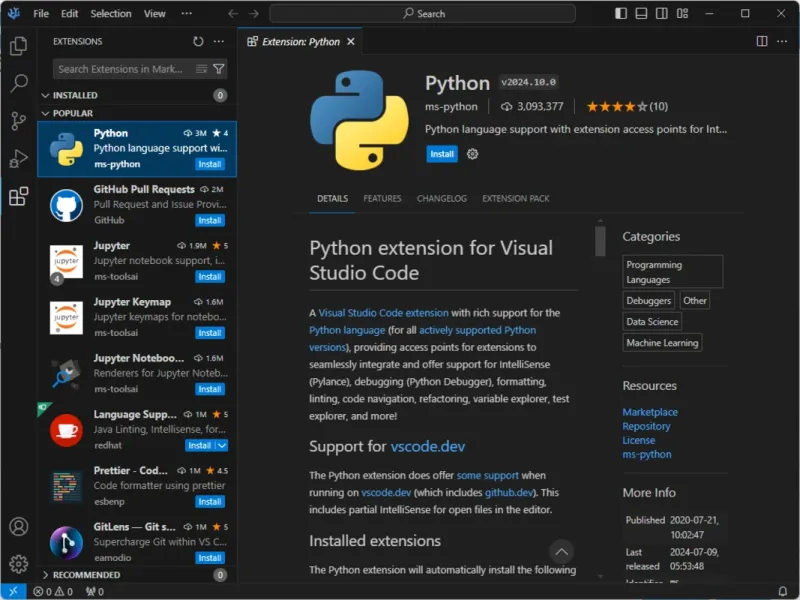This screenshot has width=800, height=600.
Task: Select the Details tab
Action: [332, 198]
